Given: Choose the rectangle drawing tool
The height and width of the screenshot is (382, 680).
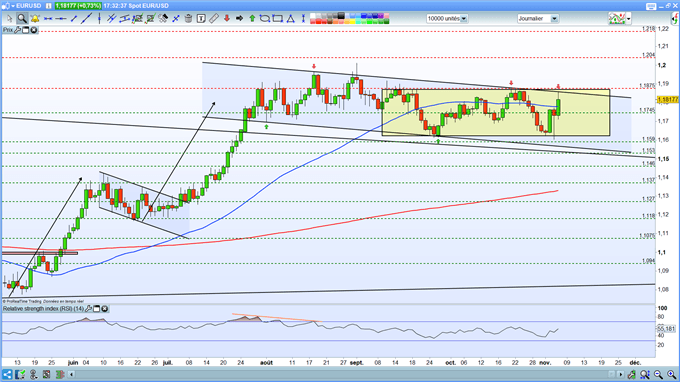Looking at the screenshot, I should [278, 18].
